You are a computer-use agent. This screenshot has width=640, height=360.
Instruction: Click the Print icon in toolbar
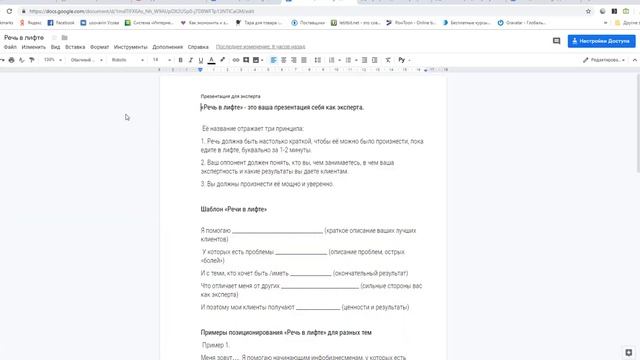point(11,60)
